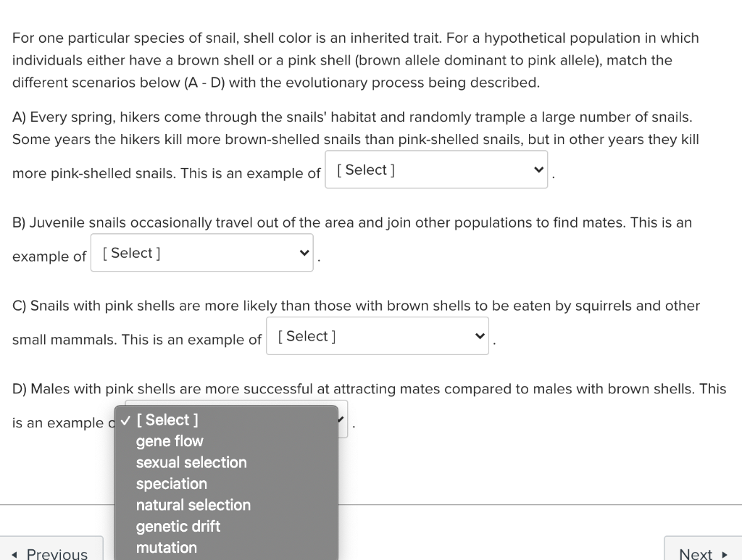The image size is (742, 560).
Task: Click the back arrow icon beside Previous
Action: pyautogui.click(x=14, y=554)
